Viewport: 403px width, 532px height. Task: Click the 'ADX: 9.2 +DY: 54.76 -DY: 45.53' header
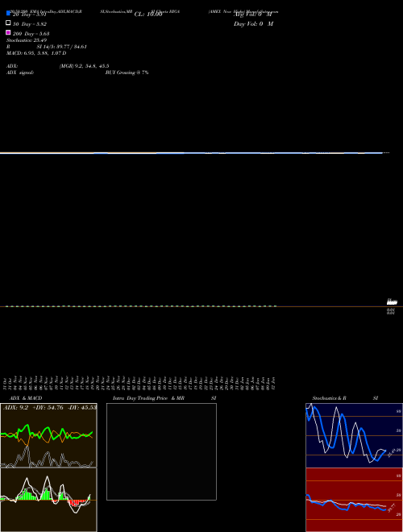click(49, 407)
